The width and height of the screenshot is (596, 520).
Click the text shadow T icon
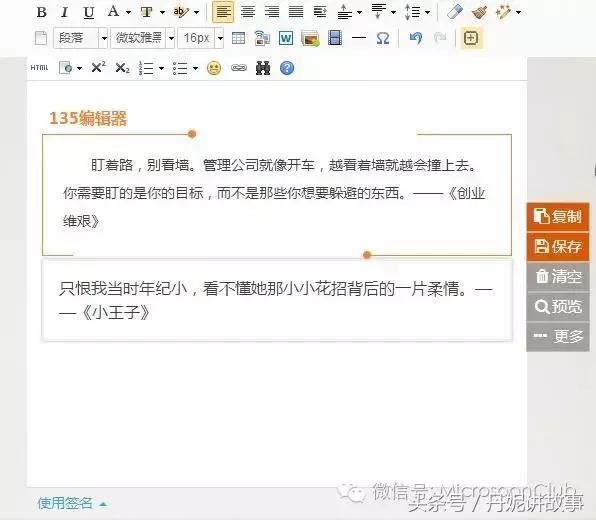(147, 12)
